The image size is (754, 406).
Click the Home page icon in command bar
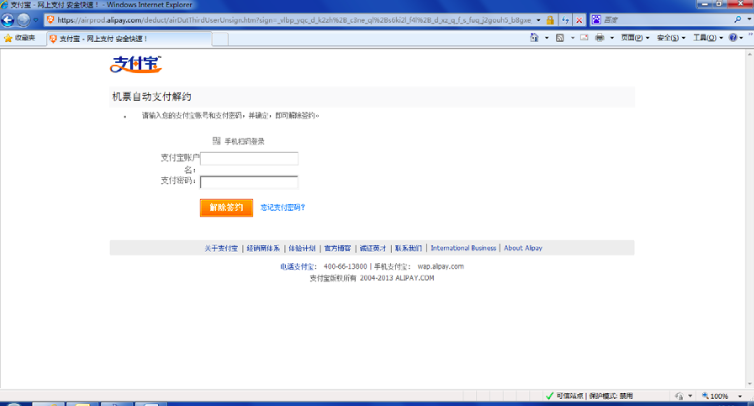pos(534,38)
